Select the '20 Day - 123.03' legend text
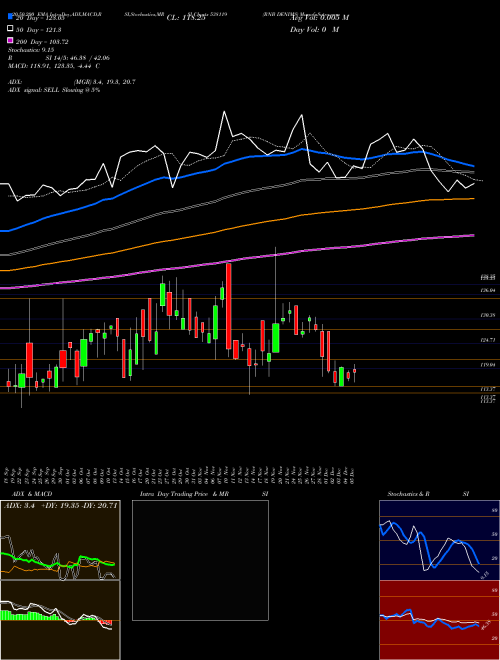Image resolution: width=500 pixels, height=660 pixels. tap(41, 18)
